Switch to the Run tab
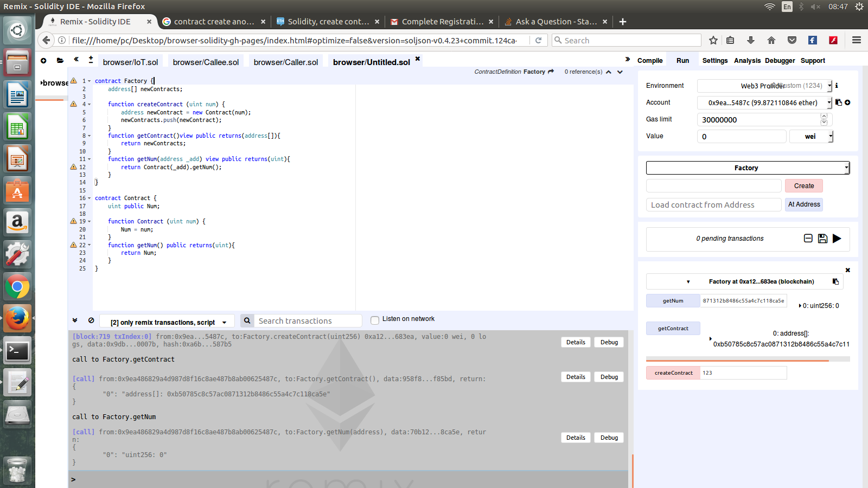Image resolution: width=868 pixels, height=488 pixels. click(x=682, y=61)
